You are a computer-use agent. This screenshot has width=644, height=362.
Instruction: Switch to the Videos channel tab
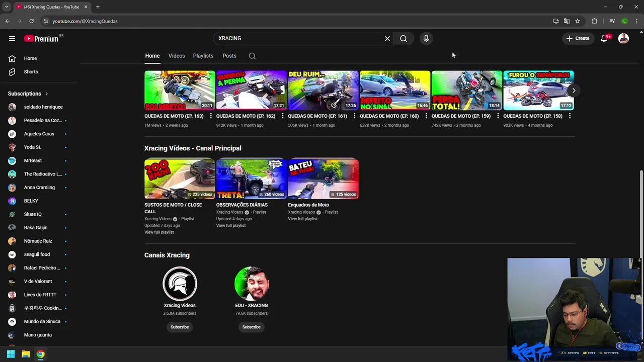pyautogui.click(x=177, y=56)
